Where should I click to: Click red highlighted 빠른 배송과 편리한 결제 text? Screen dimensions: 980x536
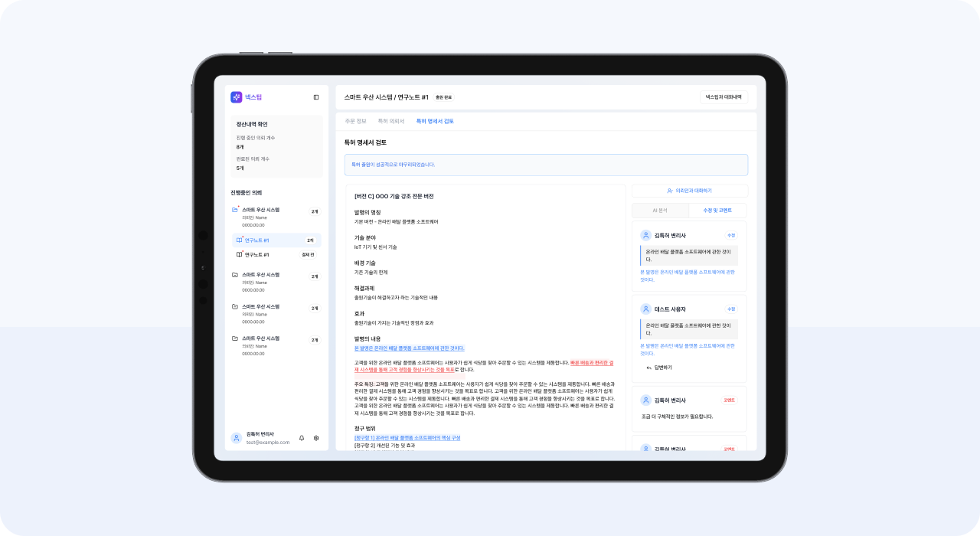pyautogui.click(x=592, y=362)
